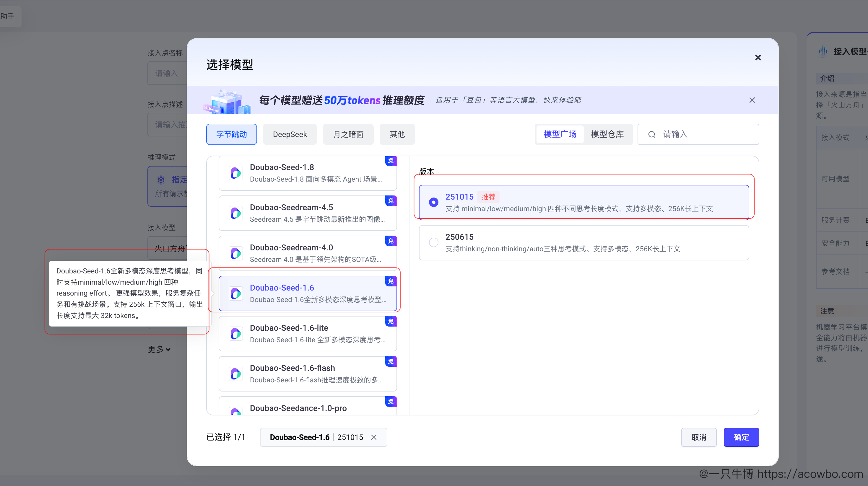Dismiss the 50万tokens promotion banner

pyautogui.click(x=752, y=100)
